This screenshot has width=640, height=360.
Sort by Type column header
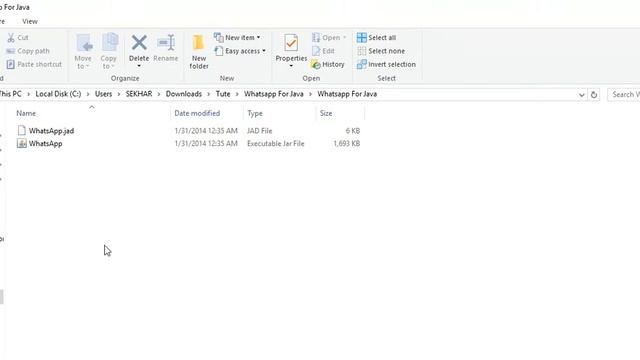(255, 113)
